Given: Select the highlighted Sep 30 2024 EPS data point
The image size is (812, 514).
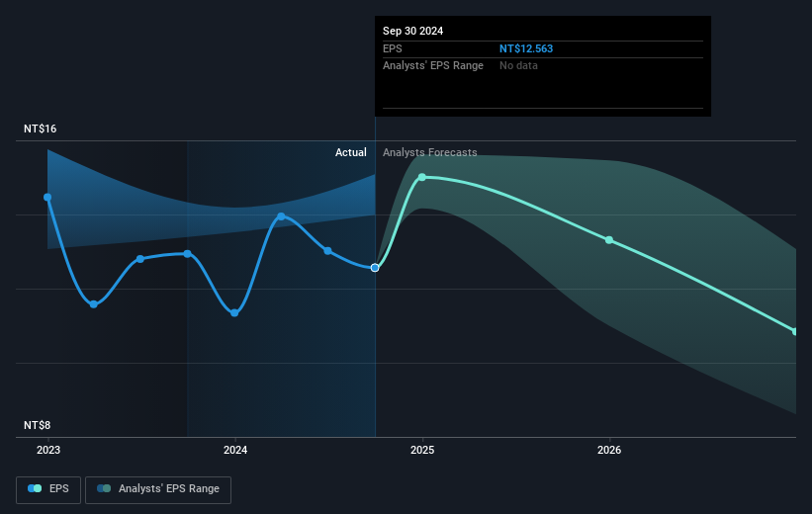Looking at the screenshot, I should click(x=375, y=268).
